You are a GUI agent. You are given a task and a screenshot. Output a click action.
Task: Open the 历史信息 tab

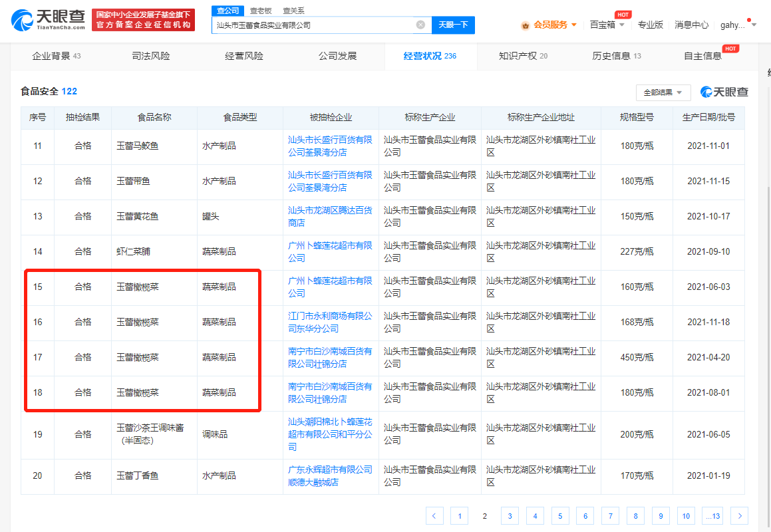point(617,56)
